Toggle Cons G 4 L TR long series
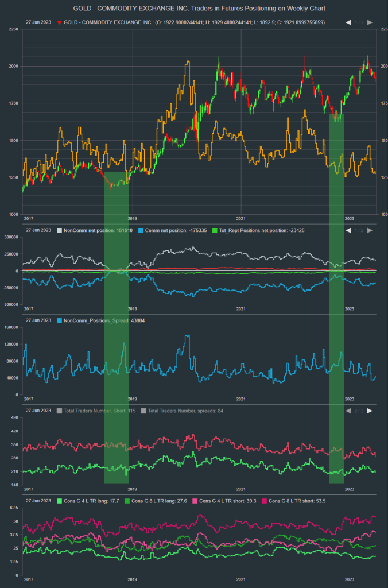Viewport: 388px width, 588px height. 60,501
